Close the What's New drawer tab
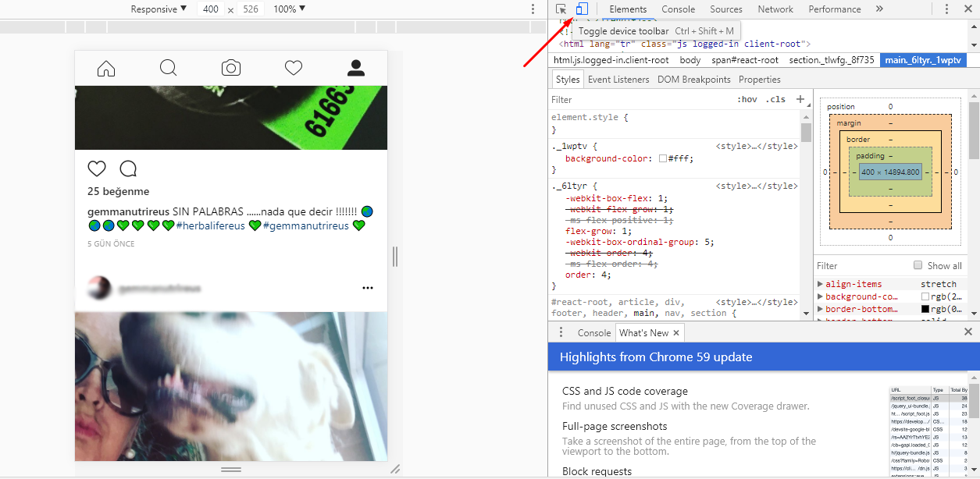980x479 pixels. coord(676,332)
